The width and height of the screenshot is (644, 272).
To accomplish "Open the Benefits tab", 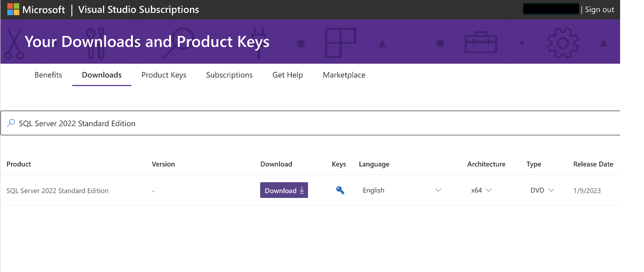I will [48, 75].
